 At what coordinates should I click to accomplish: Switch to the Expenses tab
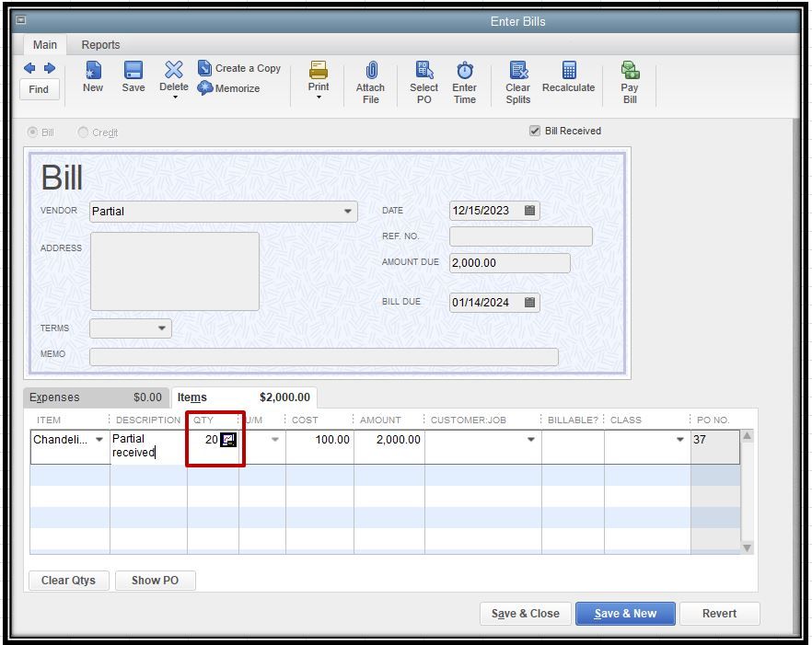click(x=96, y=397)
